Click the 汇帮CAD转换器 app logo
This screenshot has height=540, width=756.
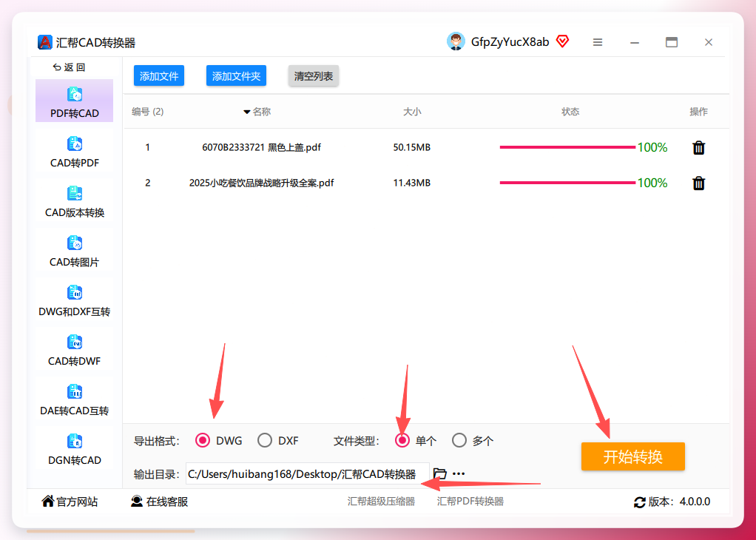45,42
